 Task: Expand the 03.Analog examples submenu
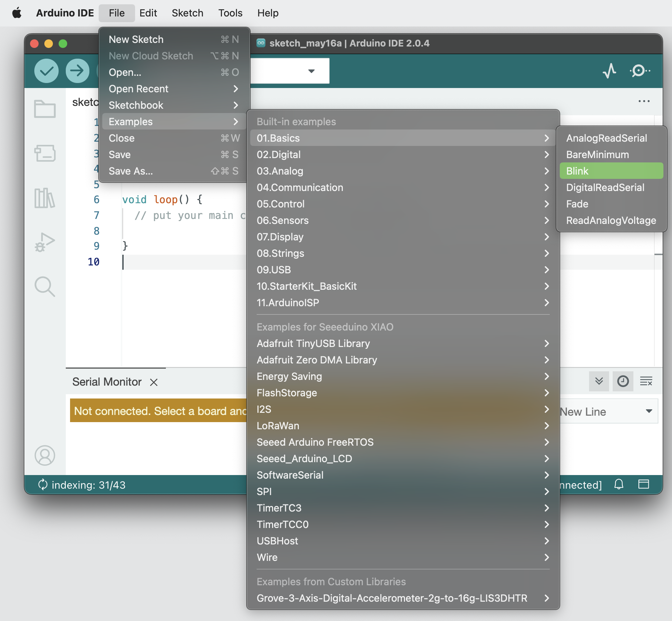[403, 171]
